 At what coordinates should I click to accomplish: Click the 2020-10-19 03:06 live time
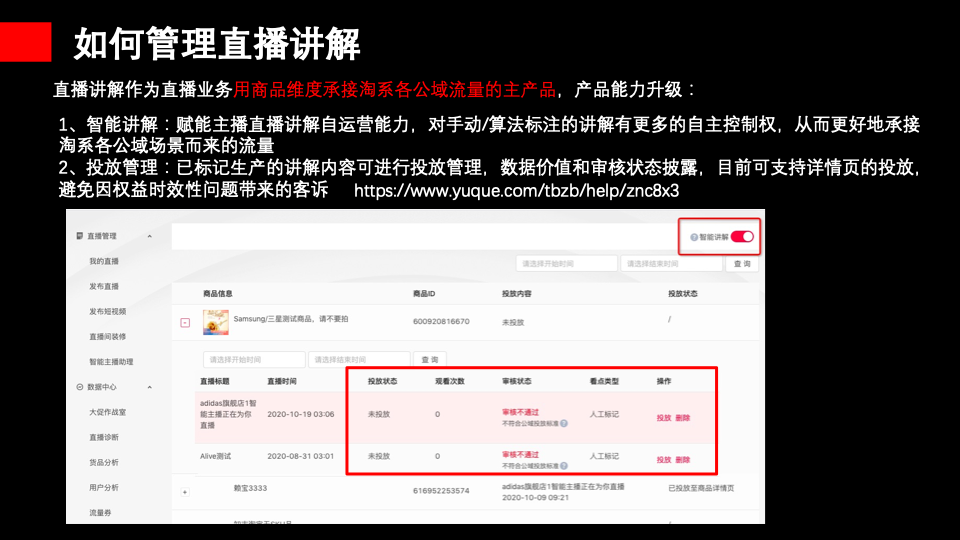click(301, 414)
